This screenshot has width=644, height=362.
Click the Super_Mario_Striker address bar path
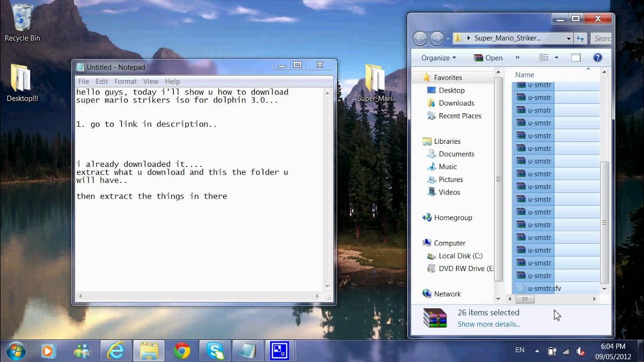[508, 38]
